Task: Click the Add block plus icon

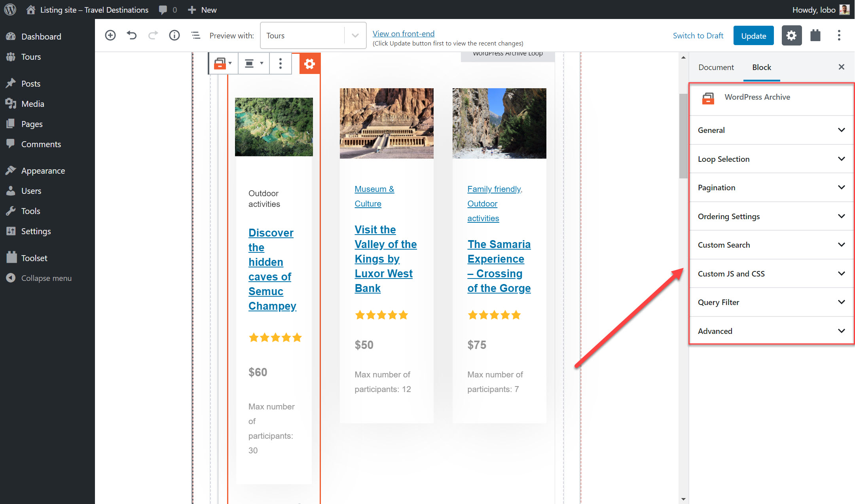Action: [110, 35]
